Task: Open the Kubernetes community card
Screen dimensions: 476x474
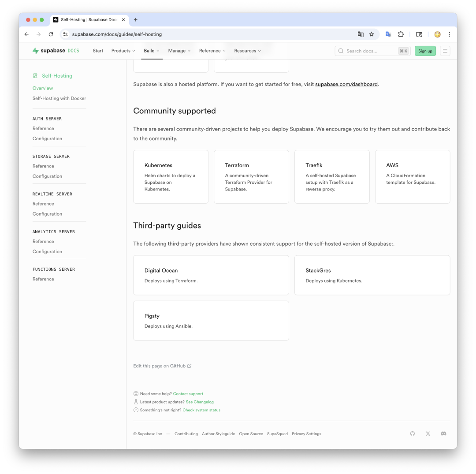Action: point(171,177)
